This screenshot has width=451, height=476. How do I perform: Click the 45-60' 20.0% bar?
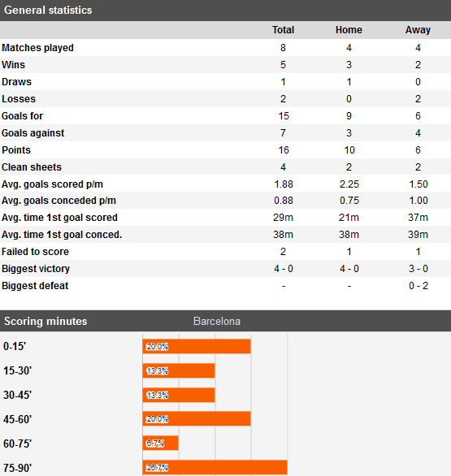pos(197,419)
